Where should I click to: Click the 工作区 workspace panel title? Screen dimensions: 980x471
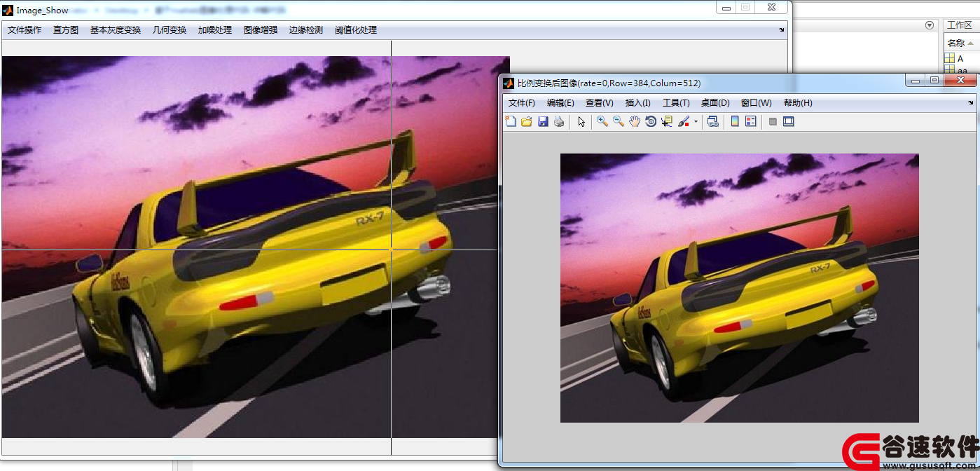[960, 25]
